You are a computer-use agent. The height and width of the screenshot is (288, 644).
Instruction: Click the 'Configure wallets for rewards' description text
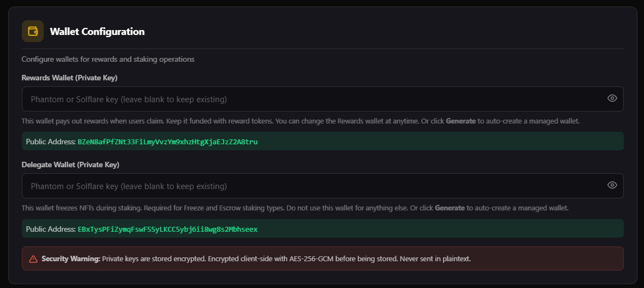click(x=108, y=59)
